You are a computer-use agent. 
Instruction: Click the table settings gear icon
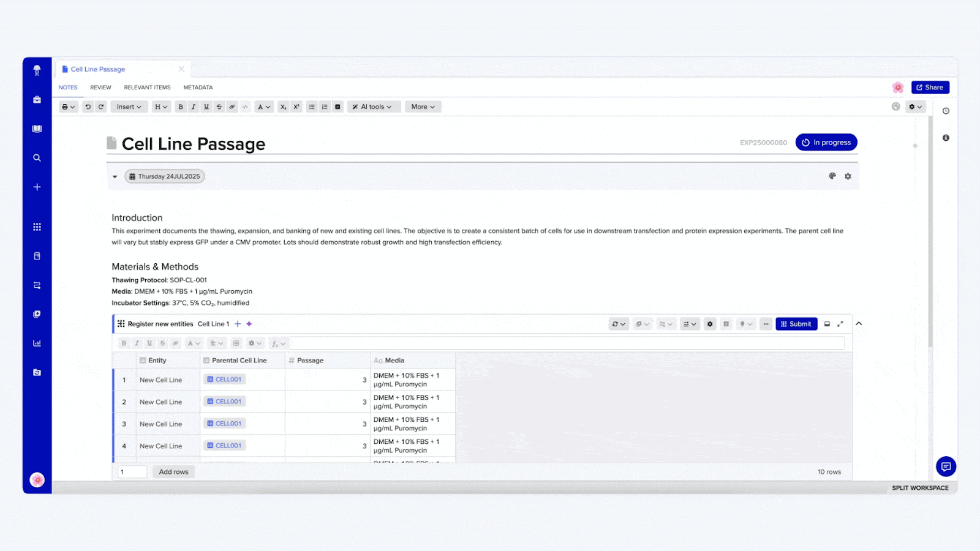pyautogui.click(x=710, y=324)
